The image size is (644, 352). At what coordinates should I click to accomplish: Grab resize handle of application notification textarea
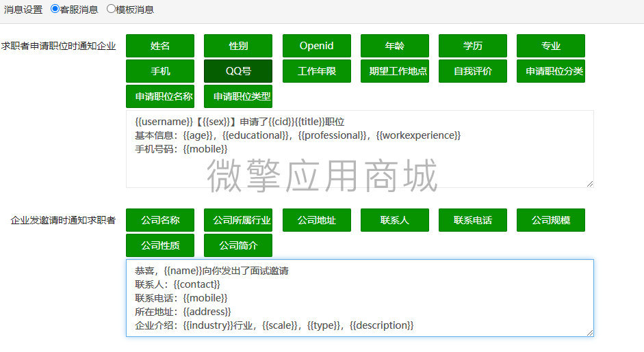590,184
